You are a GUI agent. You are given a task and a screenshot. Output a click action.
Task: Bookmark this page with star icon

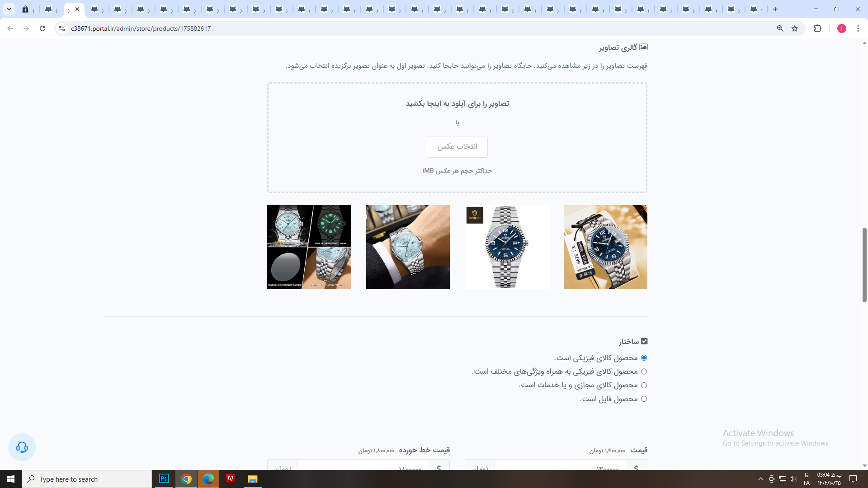(795, 28)
